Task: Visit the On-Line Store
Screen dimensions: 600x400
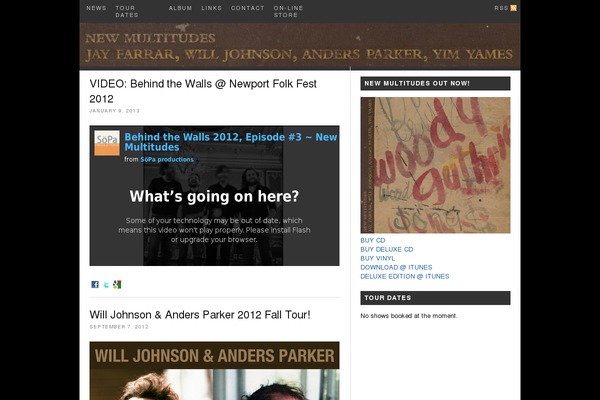Action: coord(288,11)
